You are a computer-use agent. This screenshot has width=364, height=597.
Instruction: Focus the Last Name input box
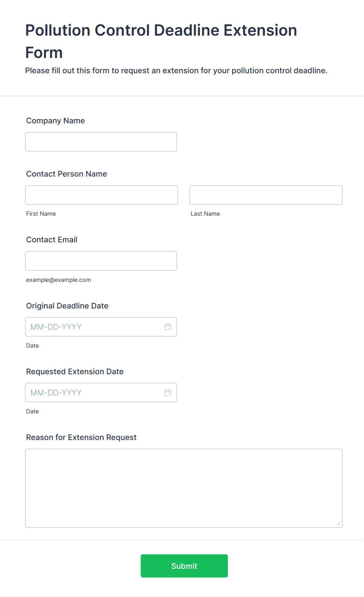[x=266, y=195]
